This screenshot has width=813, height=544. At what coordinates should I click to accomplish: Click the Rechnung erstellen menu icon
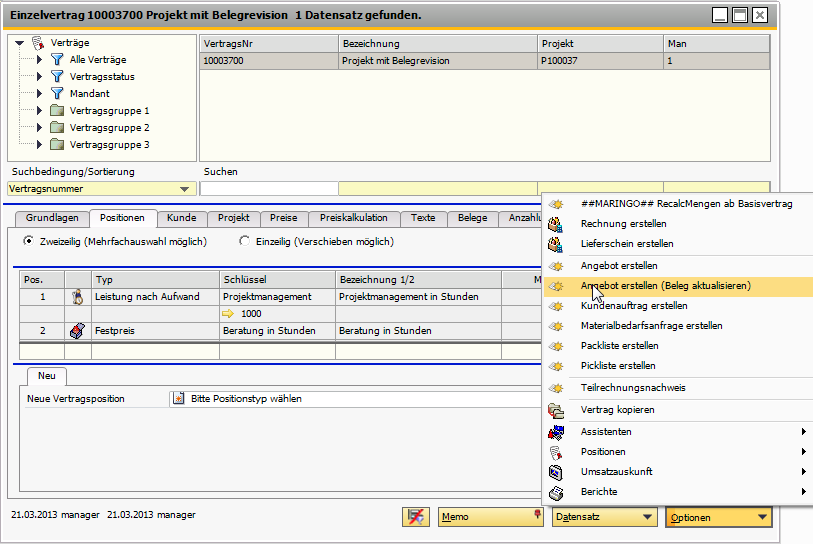tap(556, 224)
